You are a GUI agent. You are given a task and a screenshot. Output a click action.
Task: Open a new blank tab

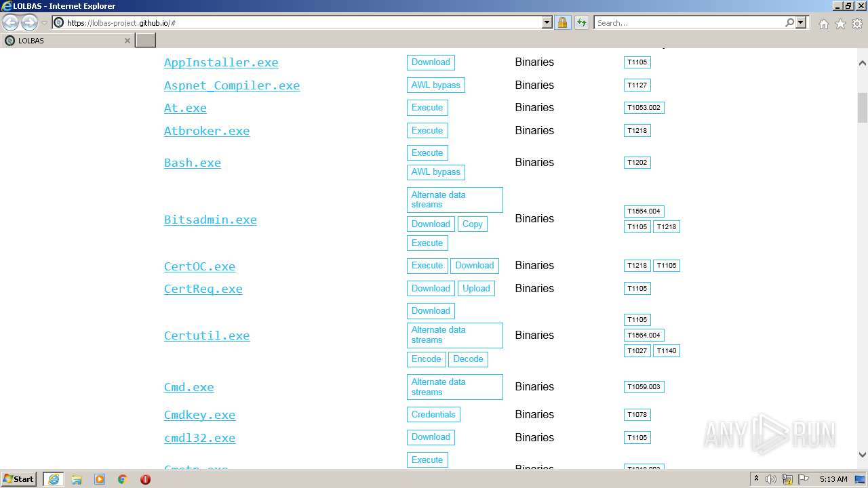[x=146, y=40]
